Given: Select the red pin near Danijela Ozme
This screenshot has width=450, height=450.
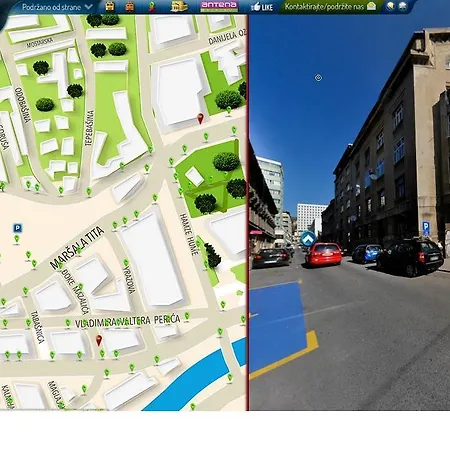Looking at the screenshot, I should click(x=200, y=118).
